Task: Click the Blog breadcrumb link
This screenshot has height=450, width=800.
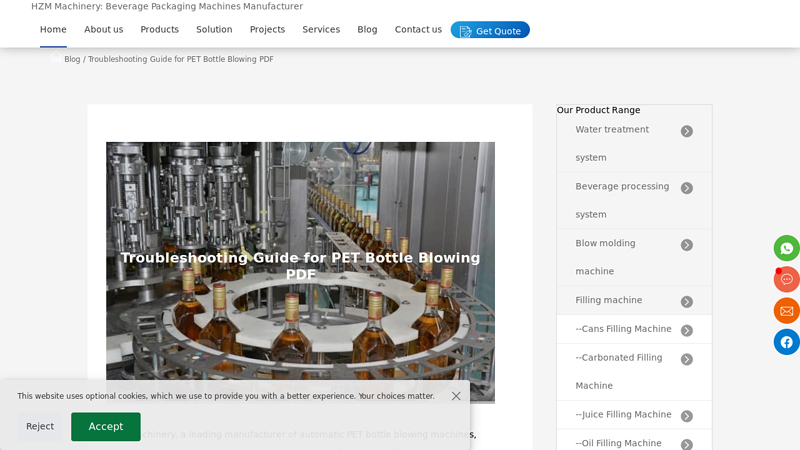Action: pos(72,59)
